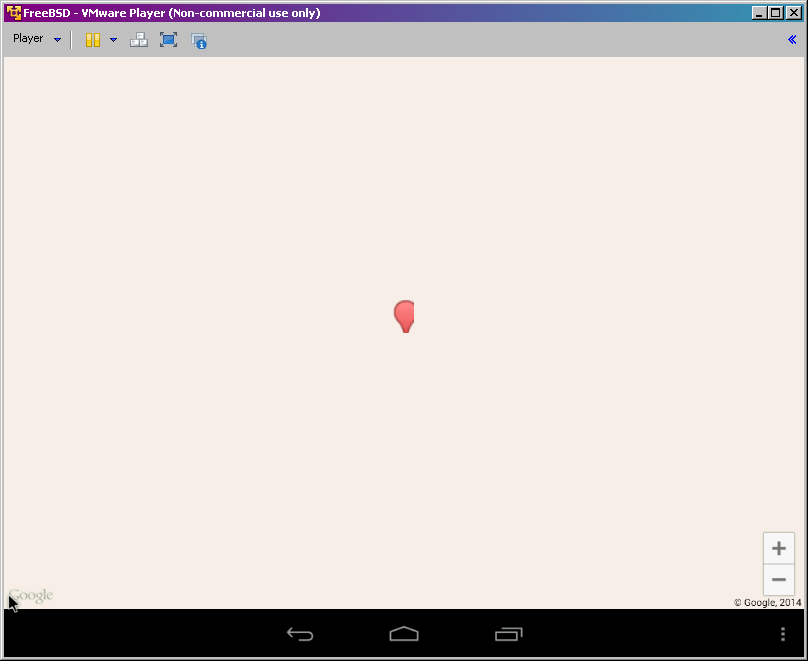Click the Unity mode toolbar icon
Viewport: 808px width, 661px height.
(x=199, y=41)
